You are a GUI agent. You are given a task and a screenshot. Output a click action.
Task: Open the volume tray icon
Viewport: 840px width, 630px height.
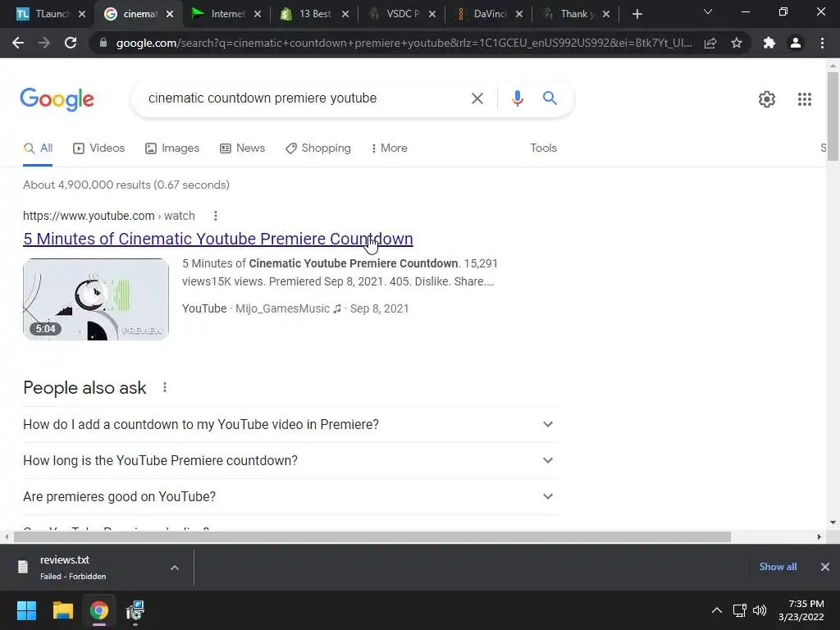[760, 610]
